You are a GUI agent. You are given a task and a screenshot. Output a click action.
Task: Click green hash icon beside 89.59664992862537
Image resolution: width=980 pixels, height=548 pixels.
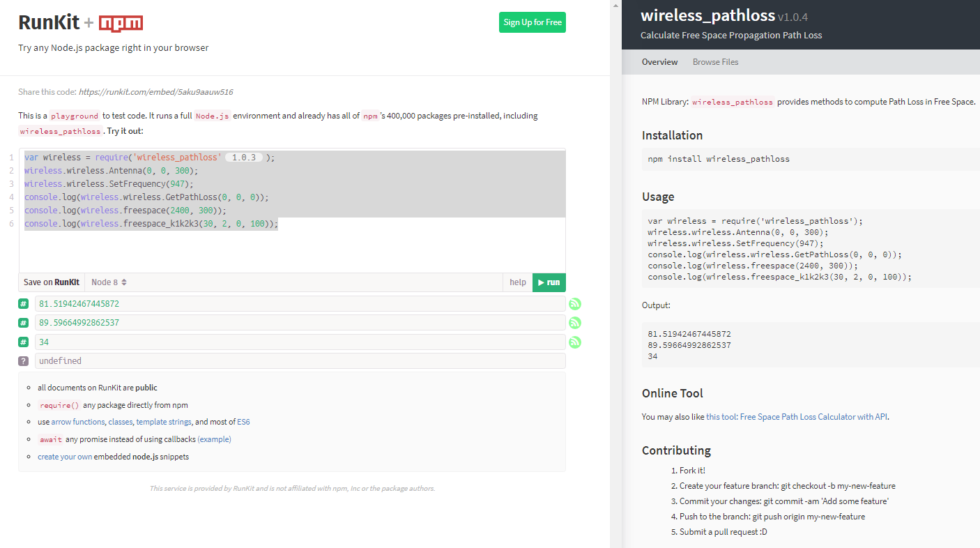24,323
